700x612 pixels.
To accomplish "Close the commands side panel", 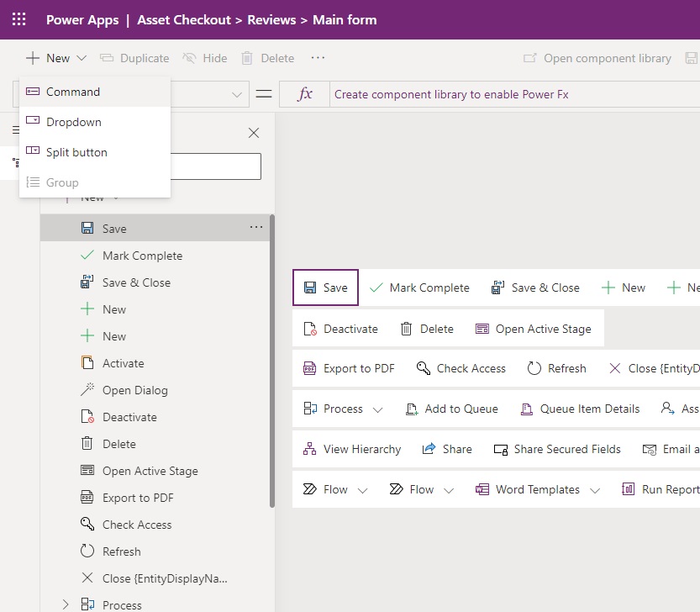I will pos(254,133).
